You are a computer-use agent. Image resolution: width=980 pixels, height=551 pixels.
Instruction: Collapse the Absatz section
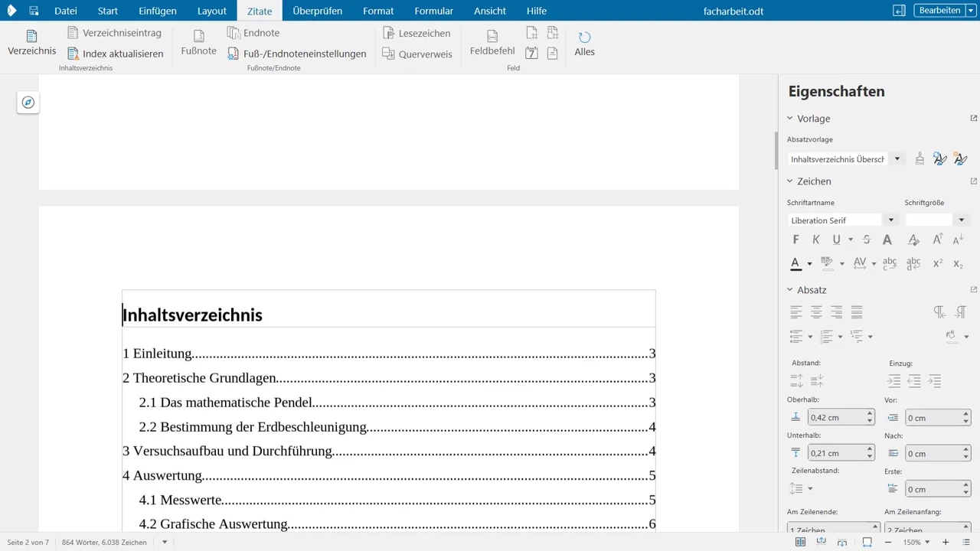[790, 290]
